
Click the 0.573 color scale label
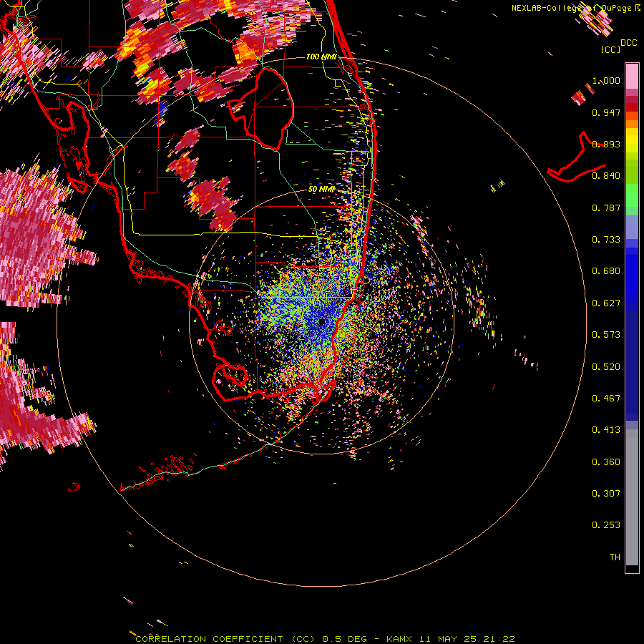[x=606, y=335]
